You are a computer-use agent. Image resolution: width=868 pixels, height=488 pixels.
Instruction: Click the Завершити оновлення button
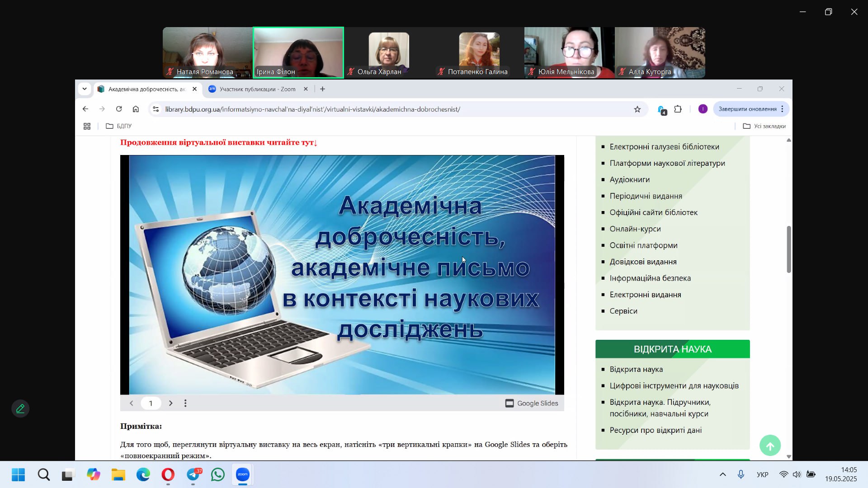pyautogui.click(x=747, y=109)
